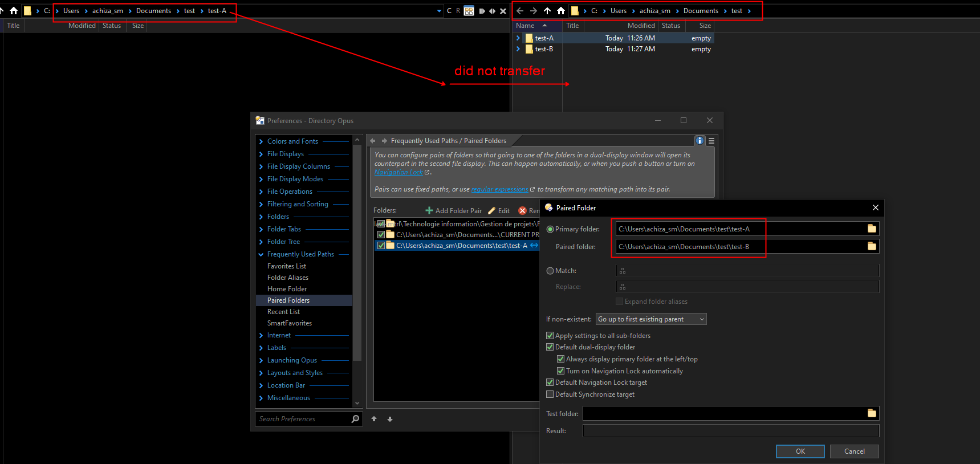Open the Preferences hamburger menu icon
The image size is (980, 464).
pos(711,141)
